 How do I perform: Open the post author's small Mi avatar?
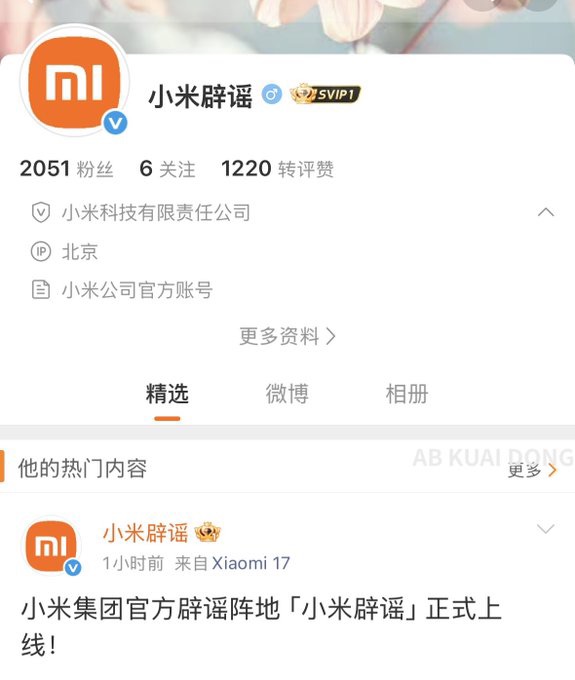tap(51, 546)
